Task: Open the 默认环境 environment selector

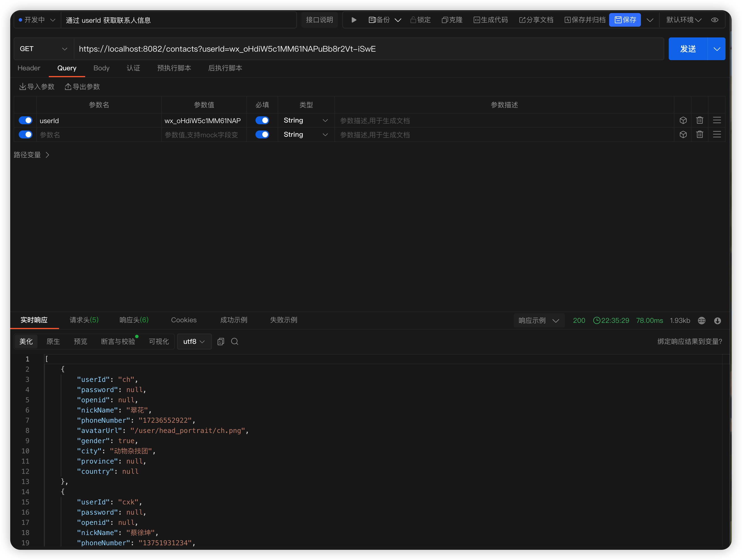Action: [x=683, y=20]
